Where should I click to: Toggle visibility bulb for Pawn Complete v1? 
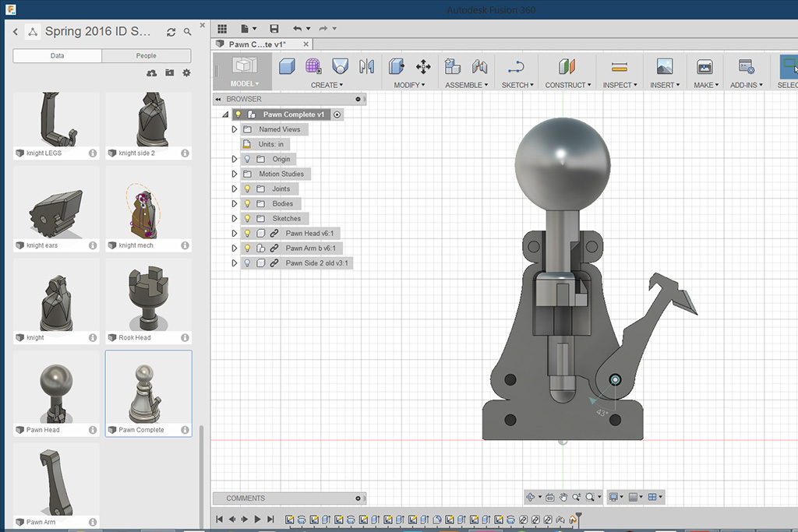click(238, 115)
